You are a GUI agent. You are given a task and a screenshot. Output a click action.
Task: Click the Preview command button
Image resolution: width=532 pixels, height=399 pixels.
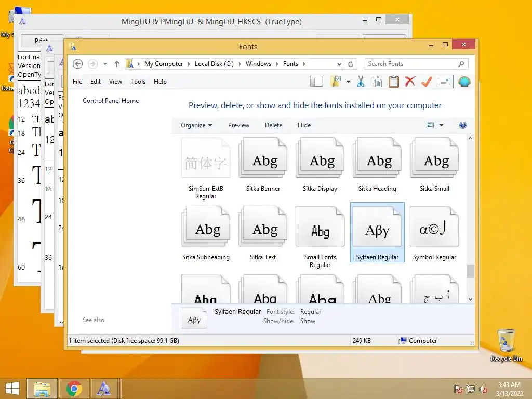[x=238, y=125]
